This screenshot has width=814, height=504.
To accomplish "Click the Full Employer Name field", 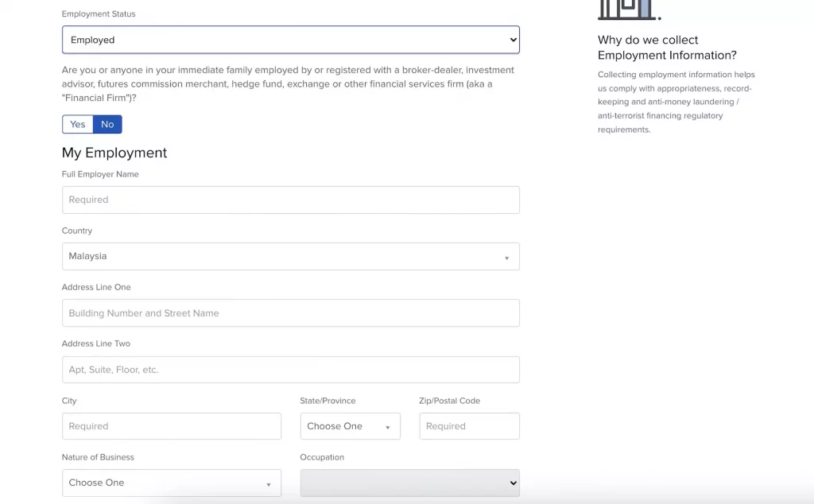I will point(290,200).
